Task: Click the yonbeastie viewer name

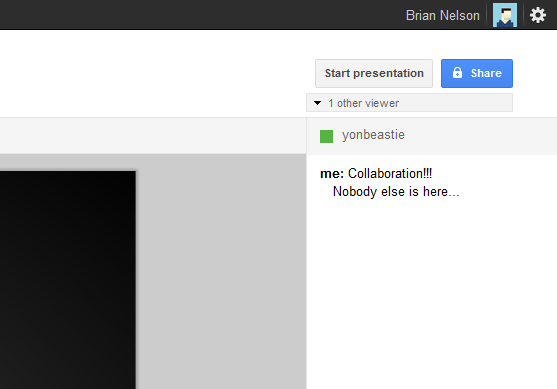Action: tap(373, 135)
